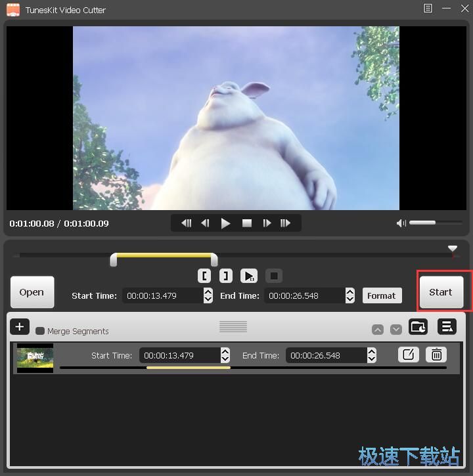Open a video file with Open button
Image resolution: width=473 pixels, height=476 pixels.
(32, 292)
